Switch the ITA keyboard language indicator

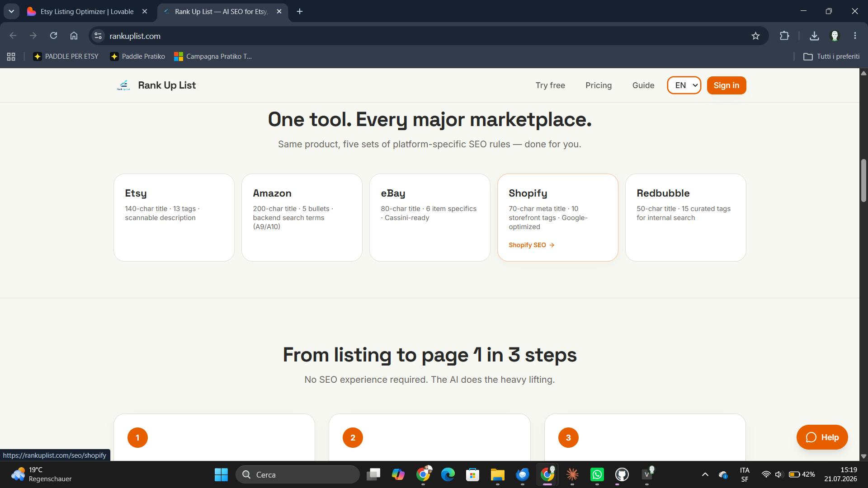click(x=745, y=474)
